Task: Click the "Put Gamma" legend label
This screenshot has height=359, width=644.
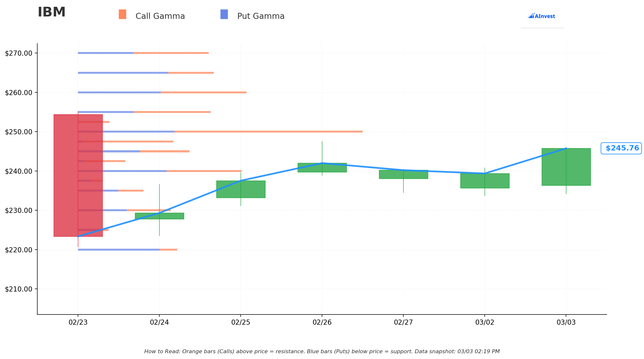Action: coord(261,16)
